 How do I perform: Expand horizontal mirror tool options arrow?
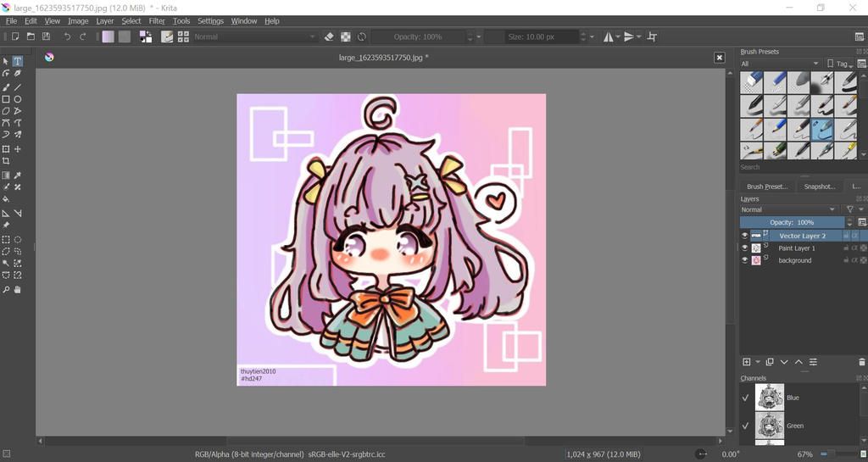pyautogui.click(x=618, y=36)
